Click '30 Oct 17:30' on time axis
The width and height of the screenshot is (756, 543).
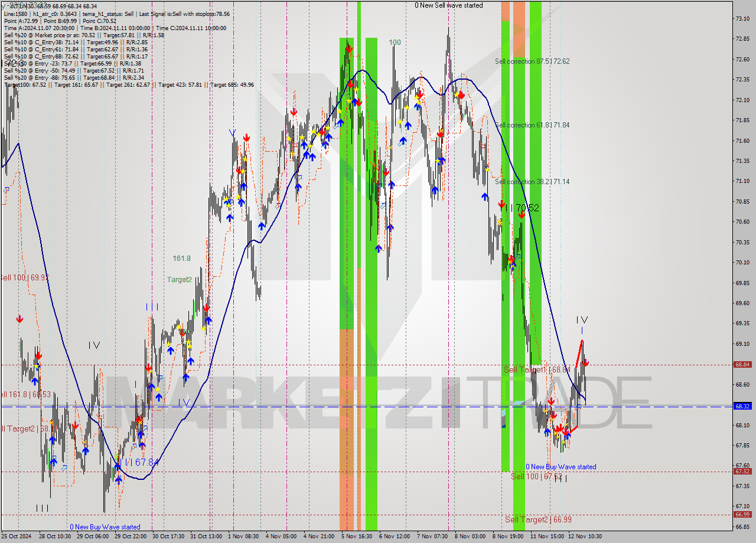pyautogui.click(x=168, y=537)
